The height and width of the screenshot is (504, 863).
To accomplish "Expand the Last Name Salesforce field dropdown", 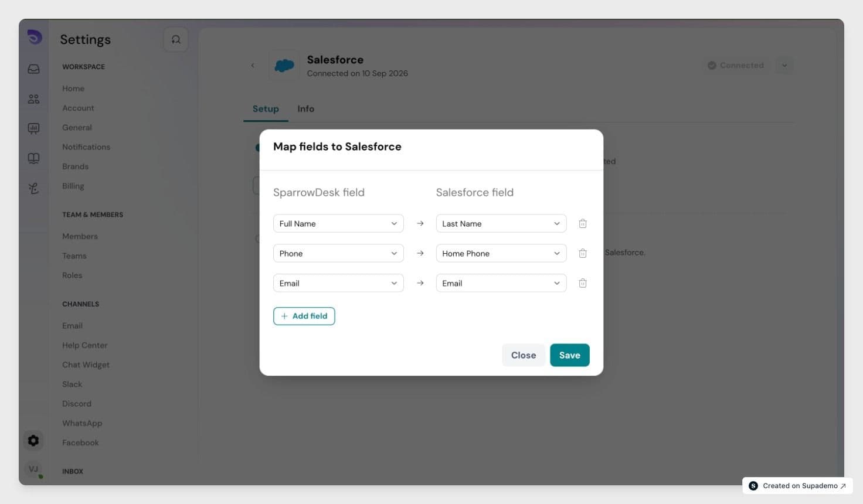I will click(x=501, y=223).
